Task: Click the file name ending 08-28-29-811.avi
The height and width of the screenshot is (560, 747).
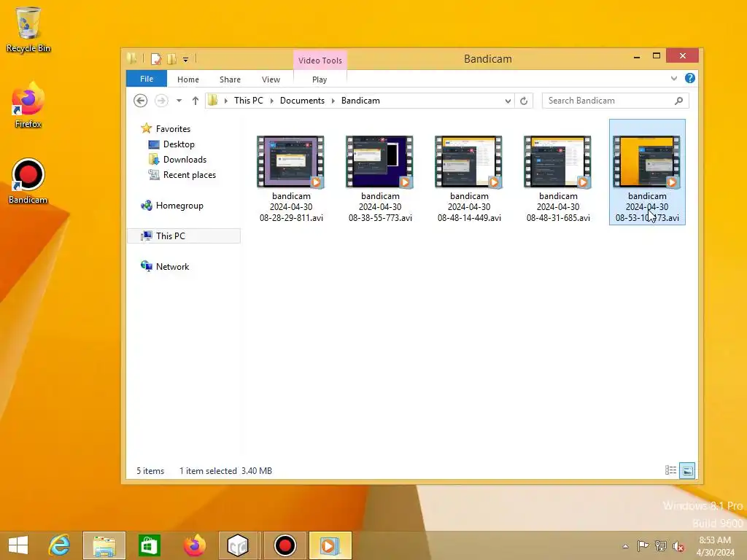Action: coord(292,207)
